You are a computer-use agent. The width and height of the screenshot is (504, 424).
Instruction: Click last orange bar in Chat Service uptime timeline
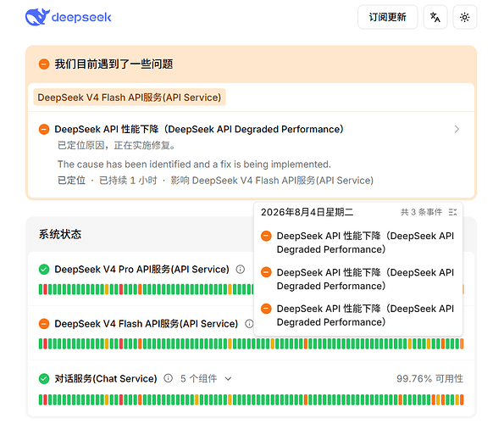click(462, 400)
